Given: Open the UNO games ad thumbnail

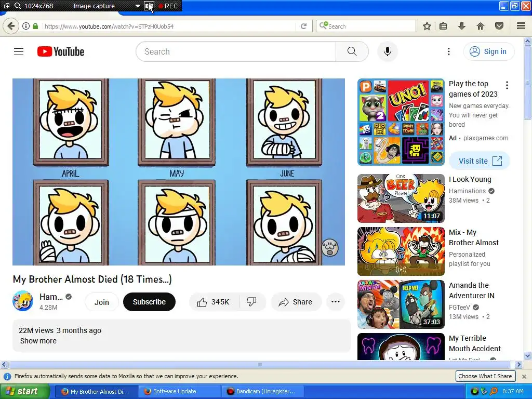Looking at the screenshot, I should click(x=401, y=122).
